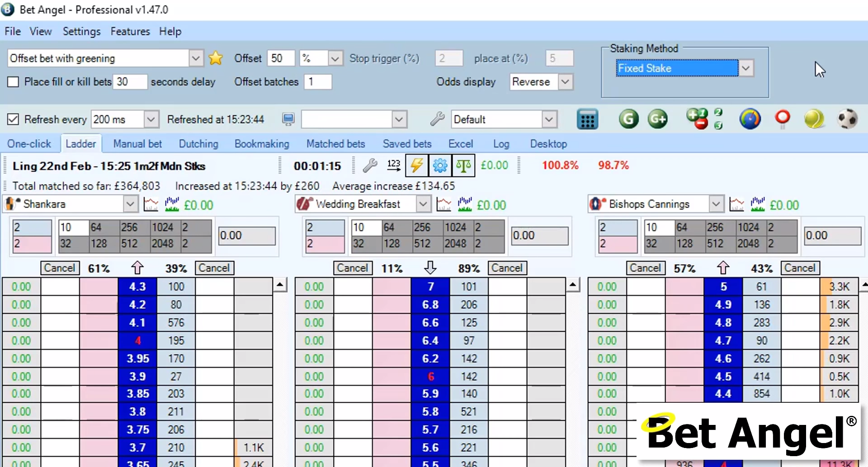Toggle the balance scales icon
The image size is (868, 467).
point(463,166)
